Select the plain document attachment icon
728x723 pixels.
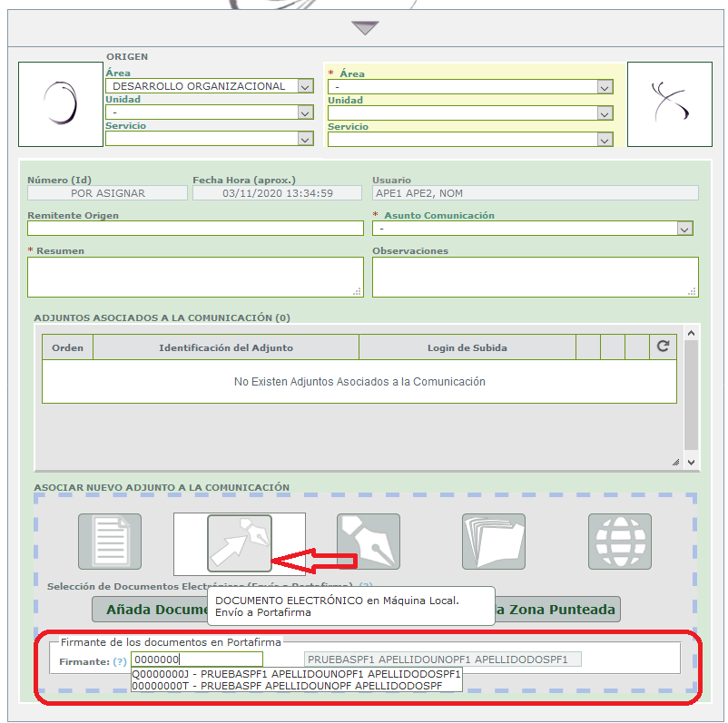point(110,541)
